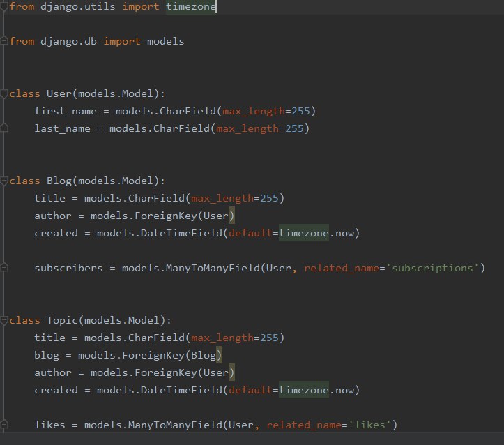
Task: Collapse the imports fold marker at first line
Action: 4,7
